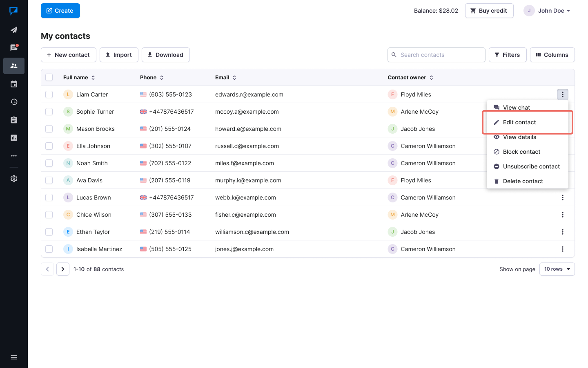Image resolution: width=588 pixels, height=368 pixels.
Task: Click three-dot menu for Chloe Wilson
Action: 562,215
